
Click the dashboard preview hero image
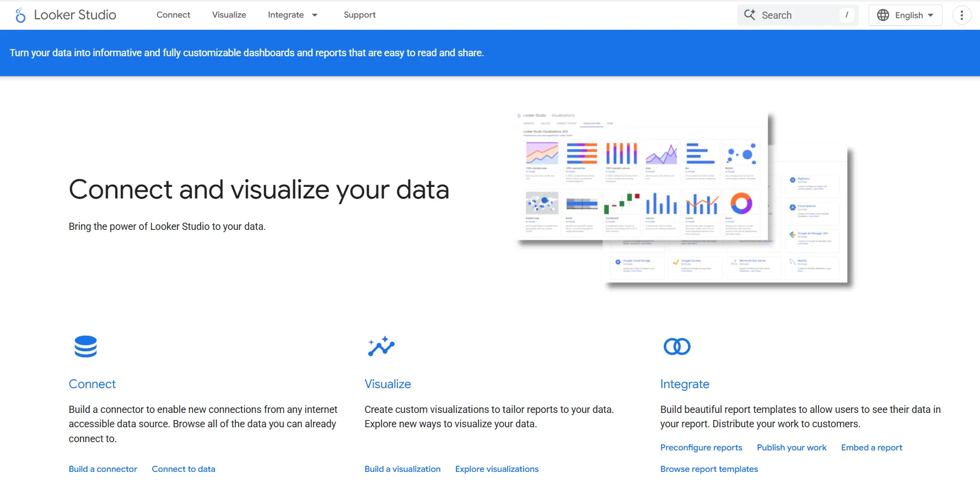click(x=683, y=198)
